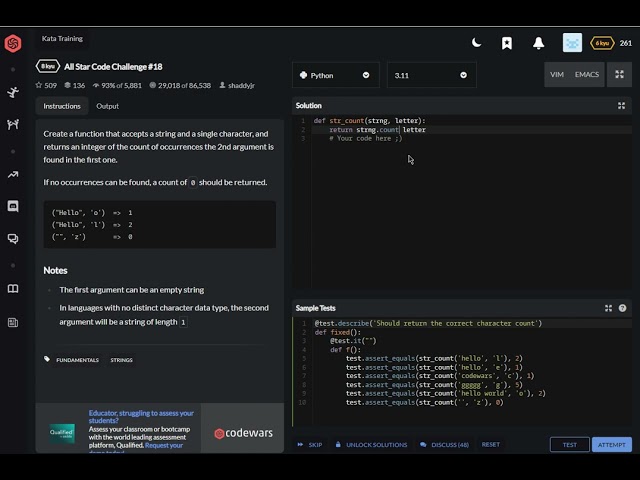Click the 93% of 5,881 satisfaction rating
This screenshot has width=640, height=480.
[117, 85]
